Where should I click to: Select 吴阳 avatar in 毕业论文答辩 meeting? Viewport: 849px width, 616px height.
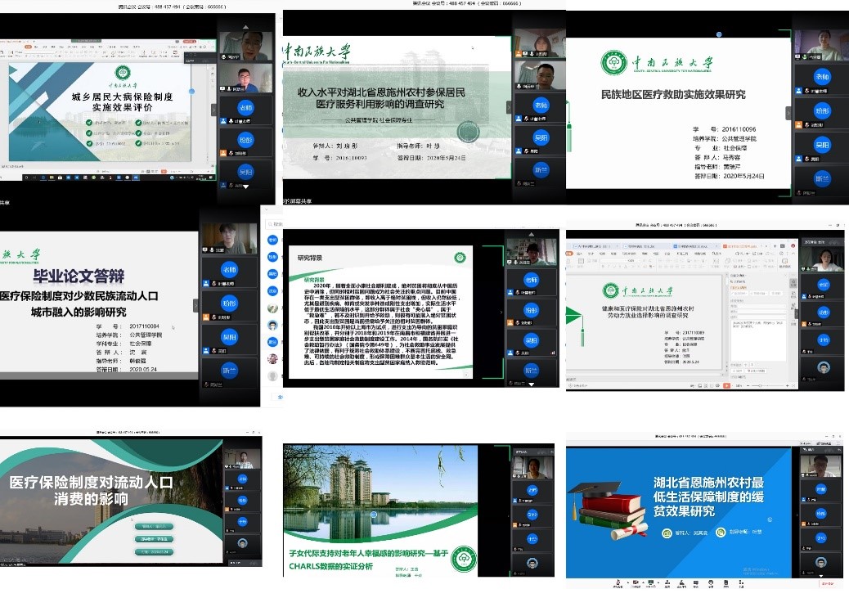pyautogui.click(x=230, y=336)
